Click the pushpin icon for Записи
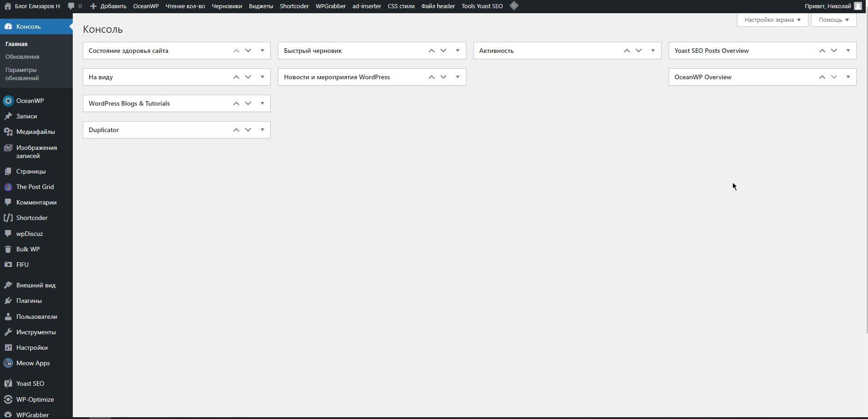Screen dimensions: 868x419 pyautogui.click(x=8, y=116)
